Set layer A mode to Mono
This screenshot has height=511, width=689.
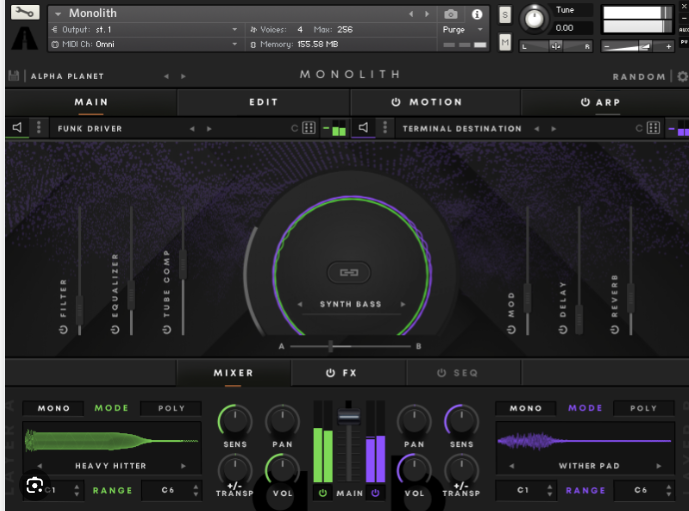pyautogui.click(x=53, y=408)
